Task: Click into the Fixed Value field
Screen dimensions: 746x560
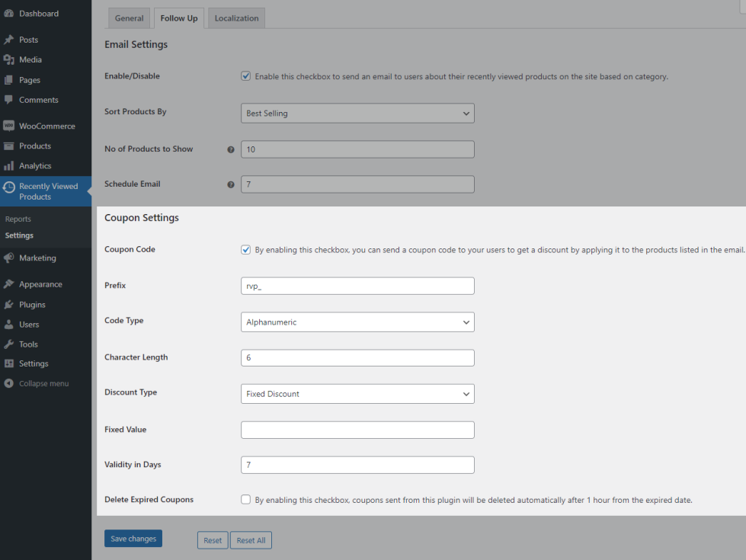Action: [x=357, y=430]
